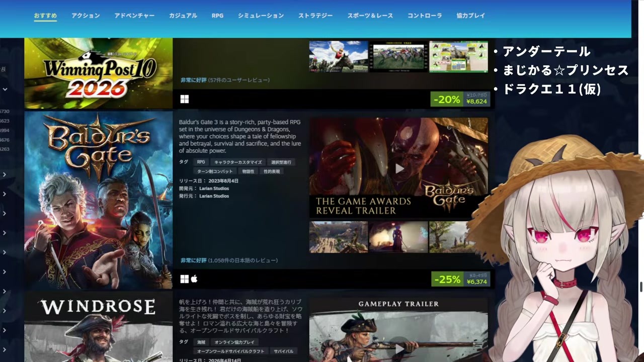View Winning Post green menu screenshot thumbnail

pos(458,56)
